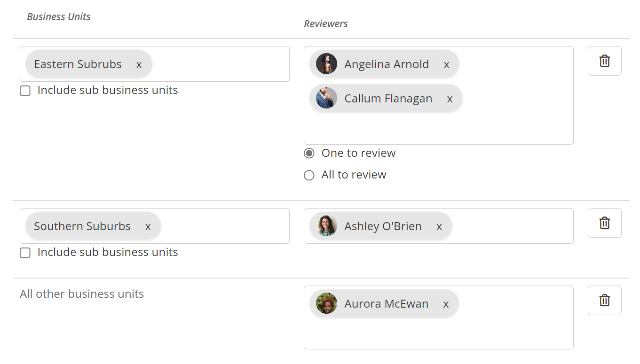The height and width of the screenshot is (364, 640).
Task: Remove Angelina Arnold from the reviewers list
Action: pos(446,64)
